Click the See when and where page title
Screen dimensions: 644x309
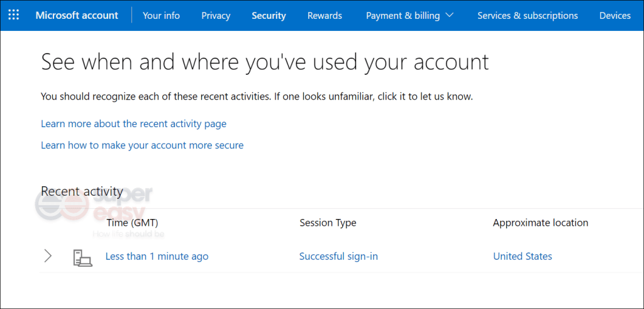pos(265,63)
